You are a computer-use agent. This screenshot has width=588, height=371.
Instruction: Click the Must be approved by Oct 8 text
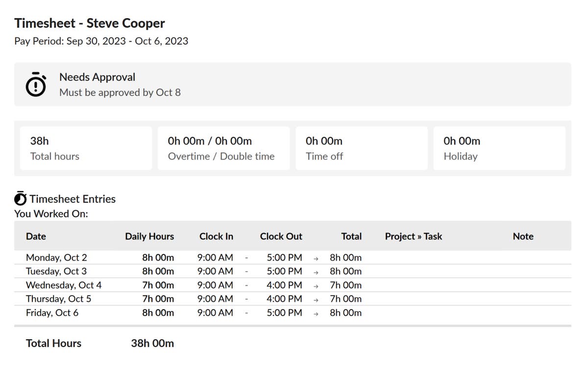(x=120, y=93)
